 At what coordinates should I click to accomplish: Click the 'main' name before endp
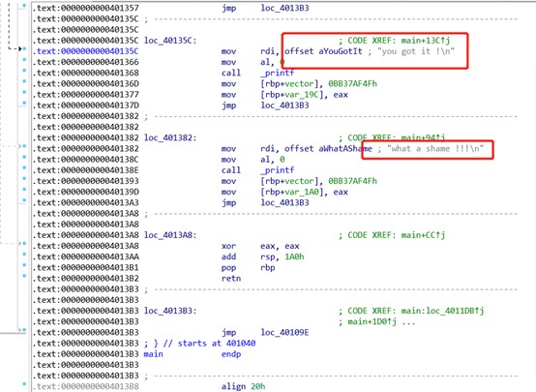[153, 354]
